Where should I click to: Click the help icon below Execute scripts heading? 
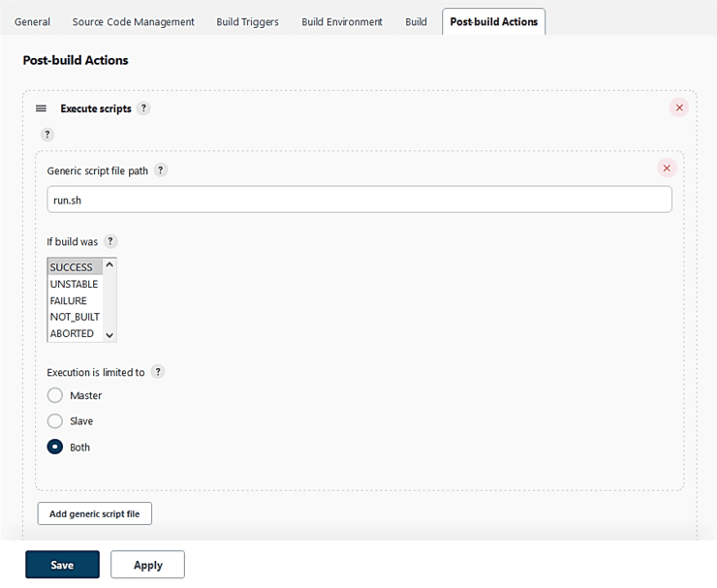coord(47,135)
